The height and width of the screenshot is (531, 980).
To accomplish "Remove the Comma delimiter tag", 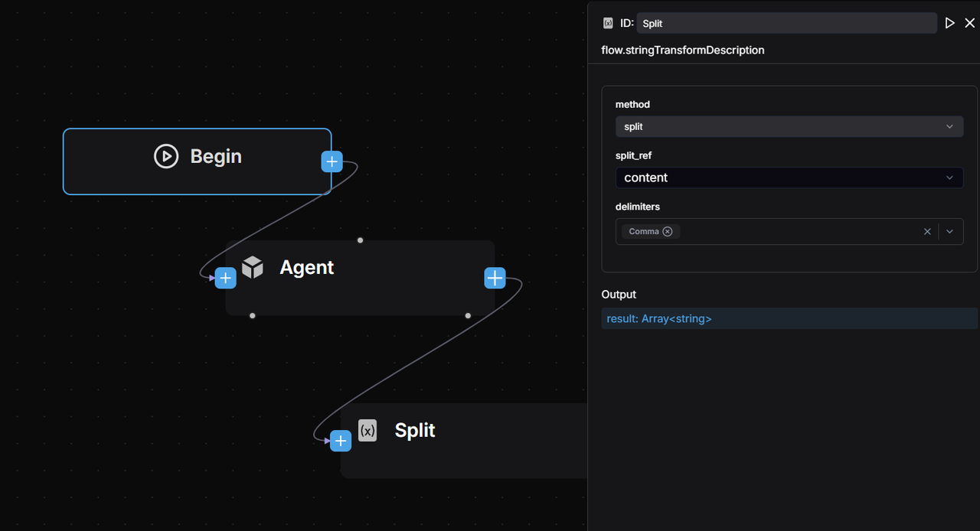I will [667, 231].
